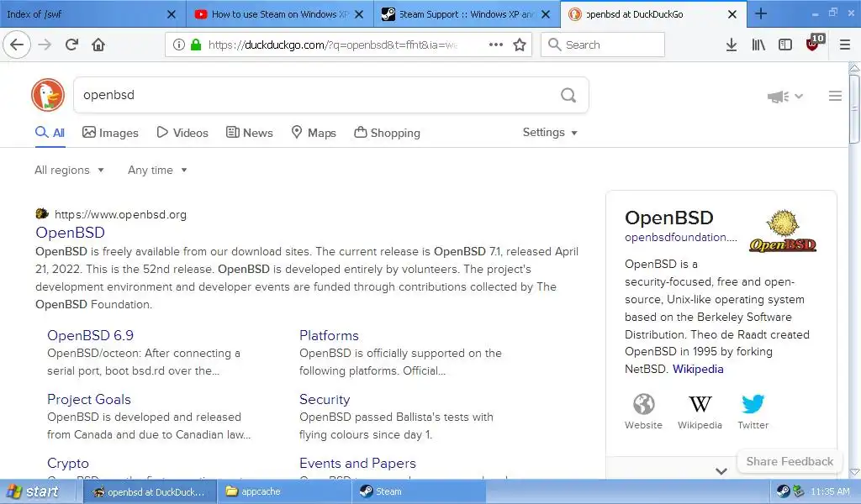Click the OpenBSD logo thumbnail
861x504 pixels.
pos(783,231)
